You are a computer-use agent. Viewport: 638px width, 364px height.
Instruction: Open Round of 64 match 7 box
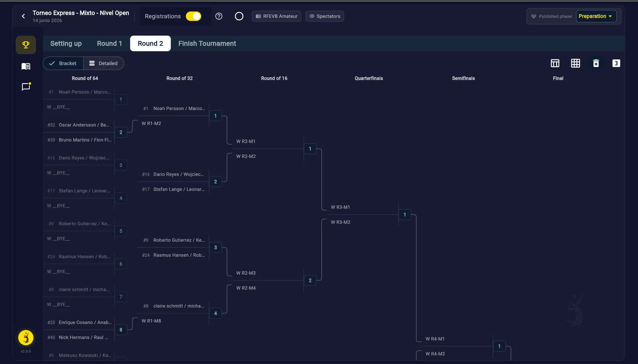coord(121,297)
